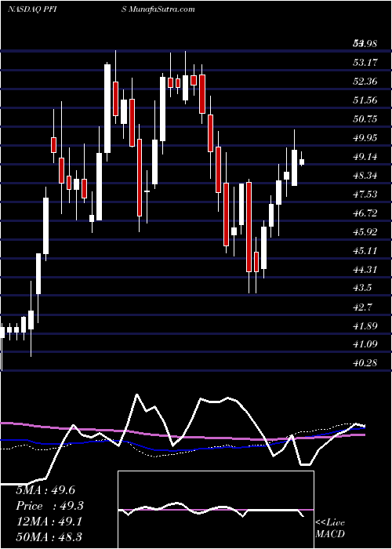The height and width of the screenshot is (549, 392).
Task: Click the 12MA : 49.1 reading
Action: coord(49,522)
